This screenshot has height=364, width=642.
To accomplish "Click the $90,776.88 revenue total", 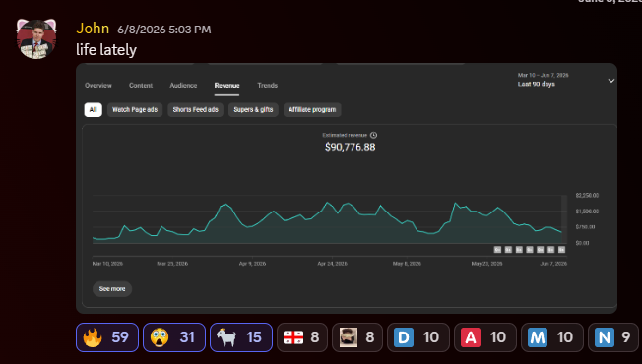I will [x=351, y=147].
